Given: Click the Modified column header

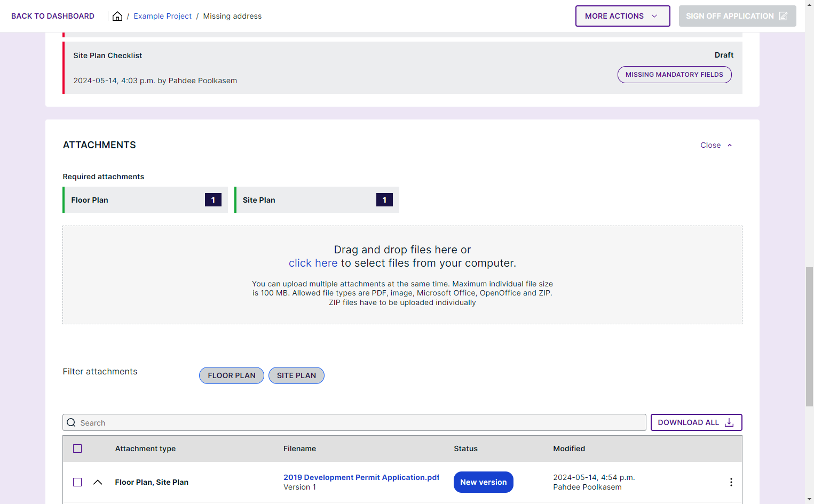Looking at the screenshot, I should pyautogui.click(x=569, y=449).
